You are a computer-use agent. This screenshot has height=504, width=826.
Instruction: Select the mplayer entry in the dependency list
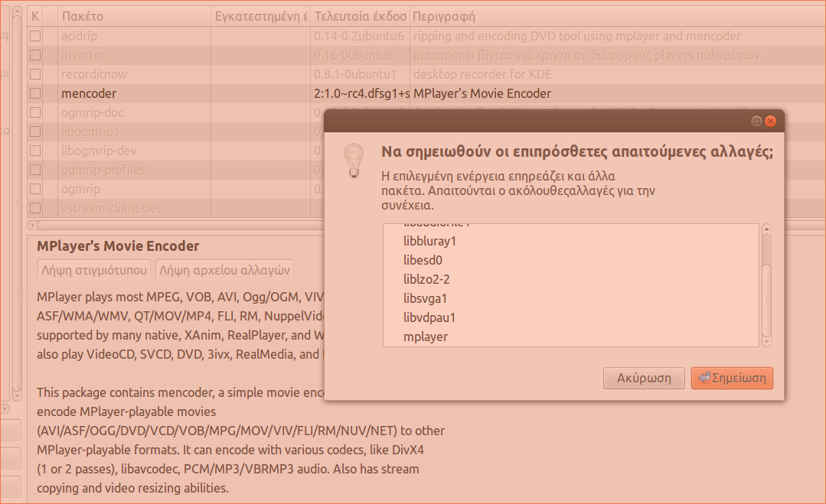[426, 337]
